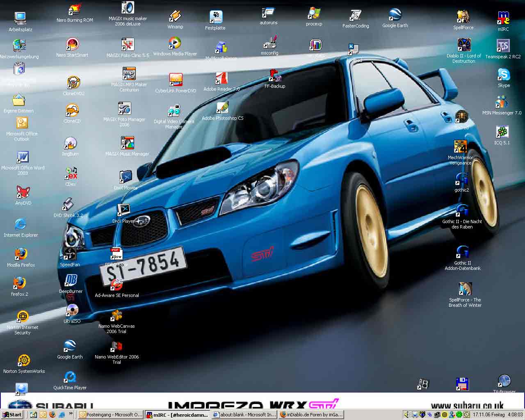Viewport: 525px width, 420px height.
Task: Launch MSN Messenger 7.0
Action: coord(502,102)
